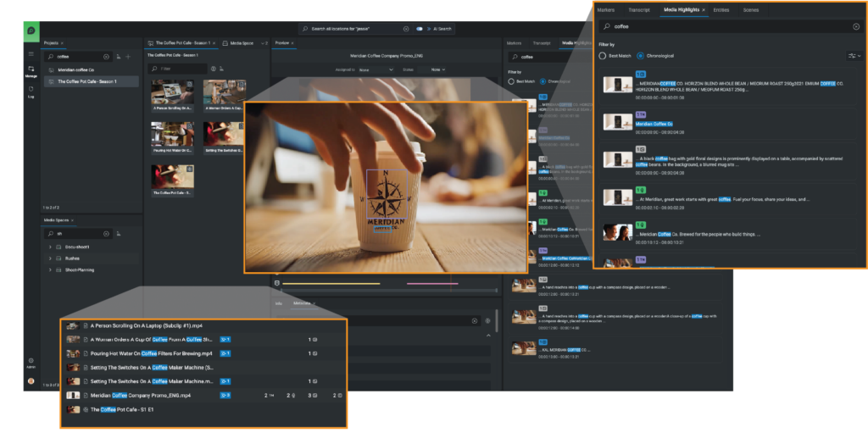The width and height of the screenshot is (868, 444).
Task: Click the Meridian coffee Co project icon
Action: [x=51, y=70]
